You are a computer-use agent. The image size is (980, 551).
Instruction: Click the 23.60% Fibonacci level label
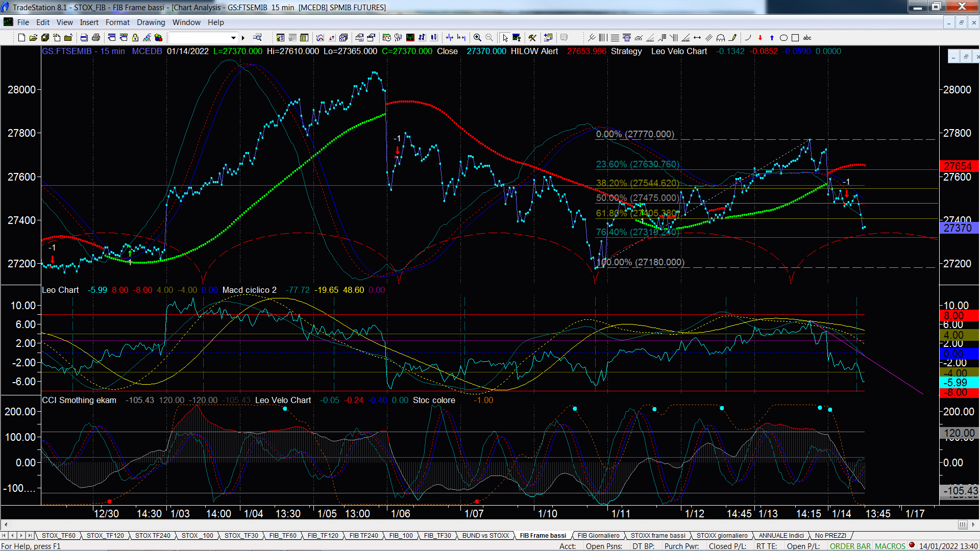[x=638, y=164]
